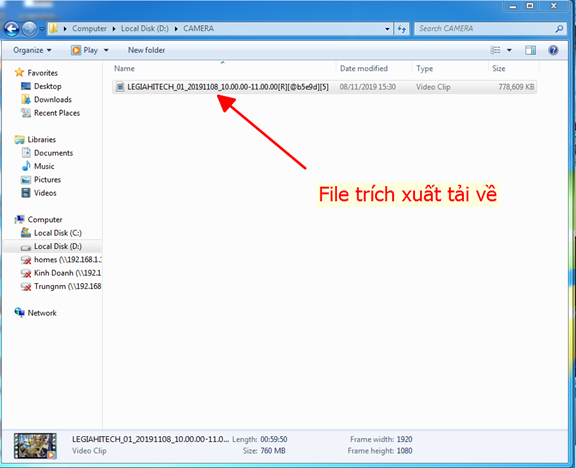Image resolution: width=576 pixels, height=468 pixels.
Task: Select the LEGIAHITECH video clip file icon
Action: 120,87
